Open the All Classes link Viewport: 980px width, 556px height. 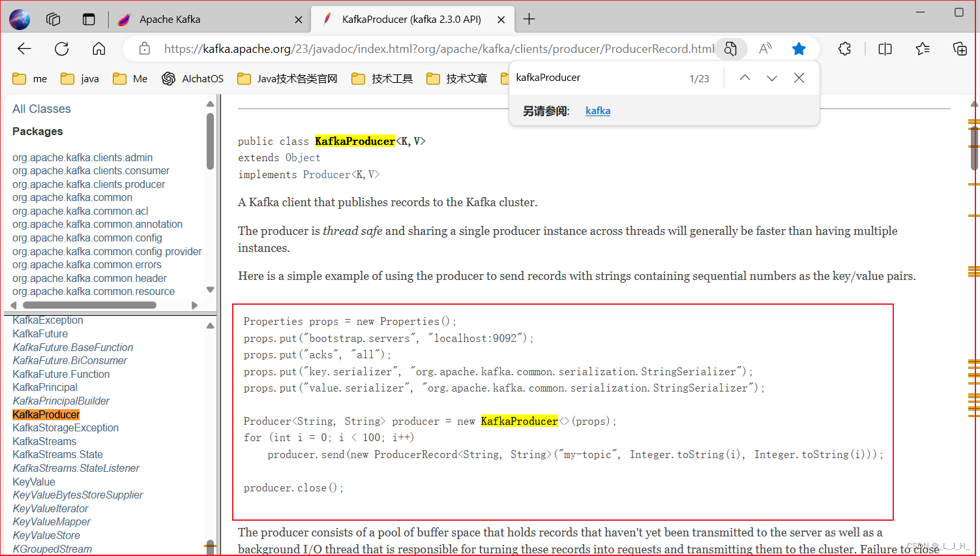point(42,109)
